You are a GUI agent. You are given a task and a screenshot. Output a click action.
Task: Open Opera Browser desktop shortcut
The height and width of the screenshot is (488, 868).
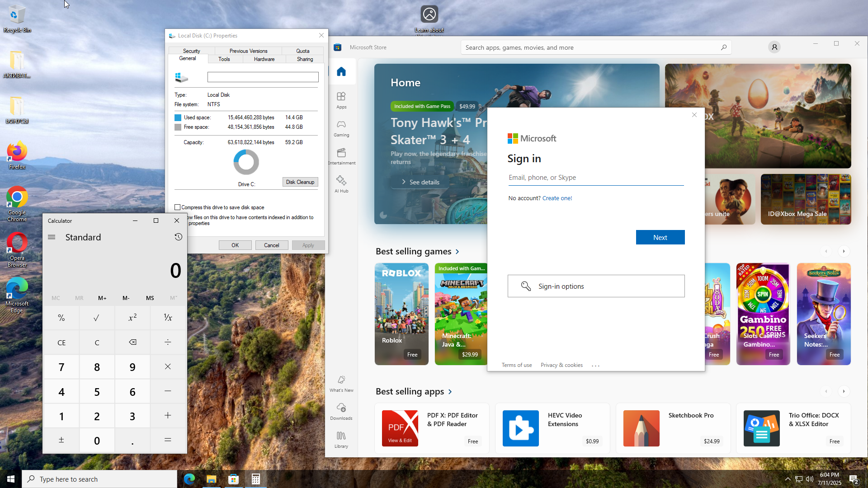pyautogui.click(x=17, y=250)
